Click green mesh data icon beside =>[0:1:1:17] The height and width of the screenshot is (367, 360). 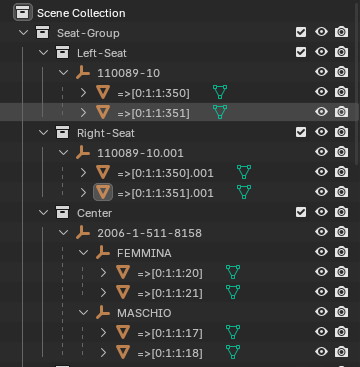point(233,332)
